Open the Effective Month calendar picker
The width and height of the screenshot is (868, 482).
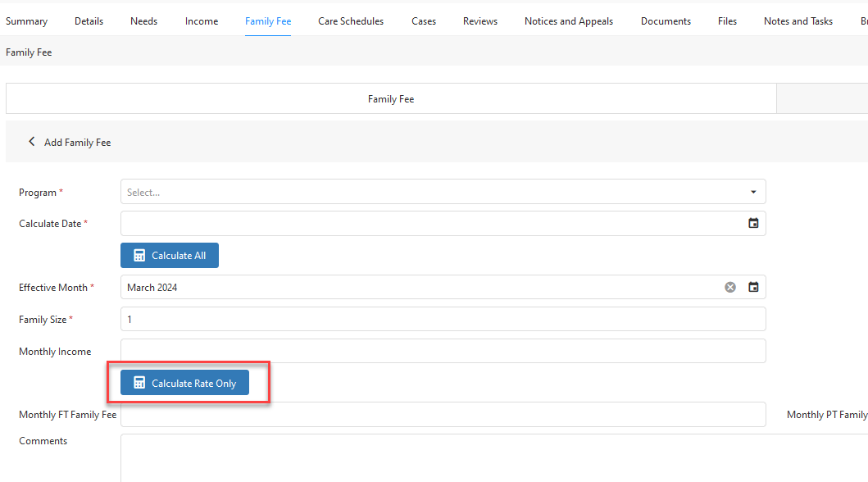pos(753,287)
